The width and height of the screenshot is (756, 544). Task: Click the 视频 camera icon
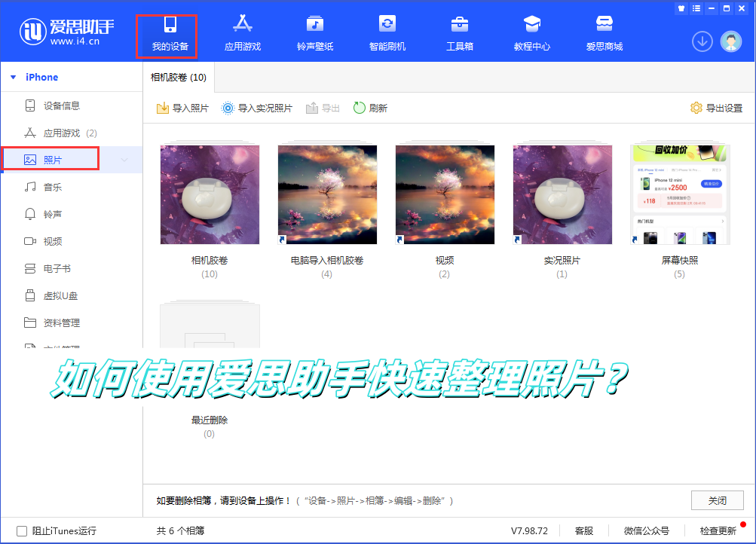point(30,241)
